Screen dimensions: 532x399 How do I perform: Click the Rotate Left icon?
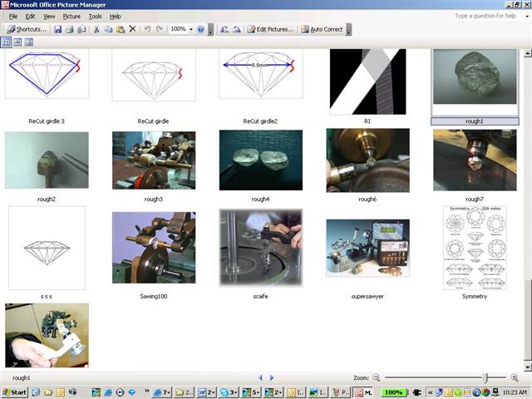coord(224,30)
